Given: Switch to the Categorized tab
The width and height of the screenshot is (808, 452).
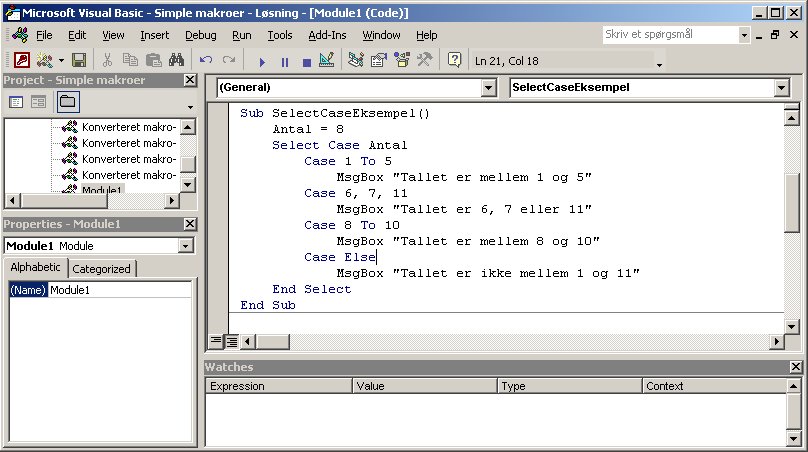Looking at the screenshot, I should coord(102,269).
